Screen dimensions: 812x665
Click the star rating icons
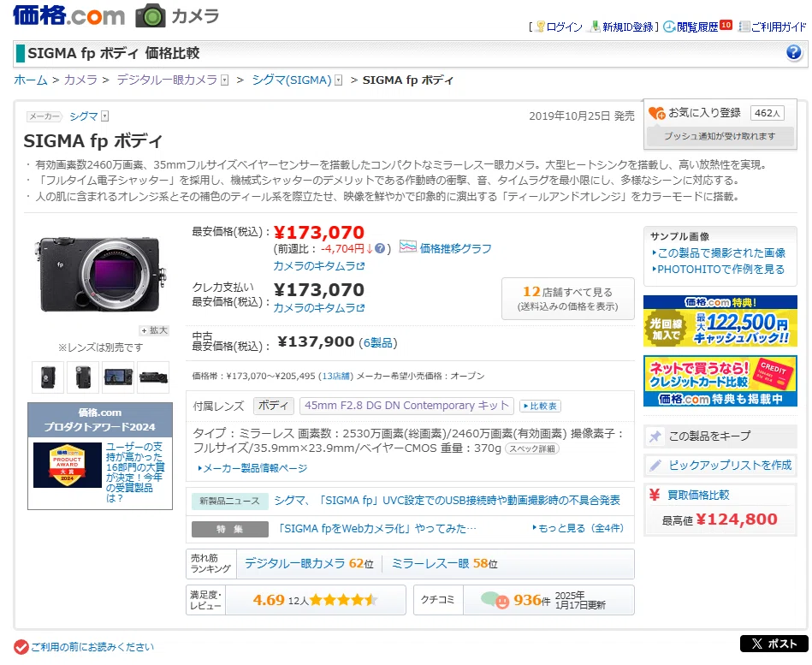pyautogui.click(x=343, y=600)
